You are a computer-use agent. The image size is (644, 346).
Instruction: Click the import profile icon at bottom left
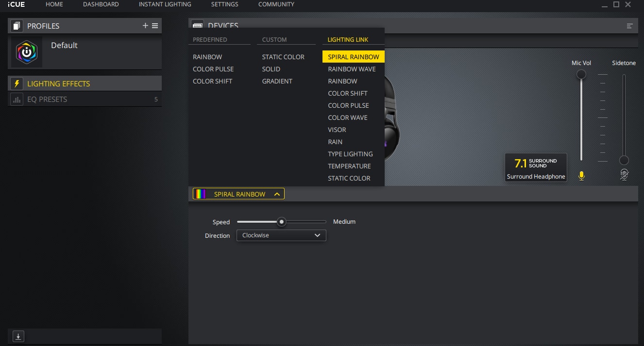[x=18, y=336]
